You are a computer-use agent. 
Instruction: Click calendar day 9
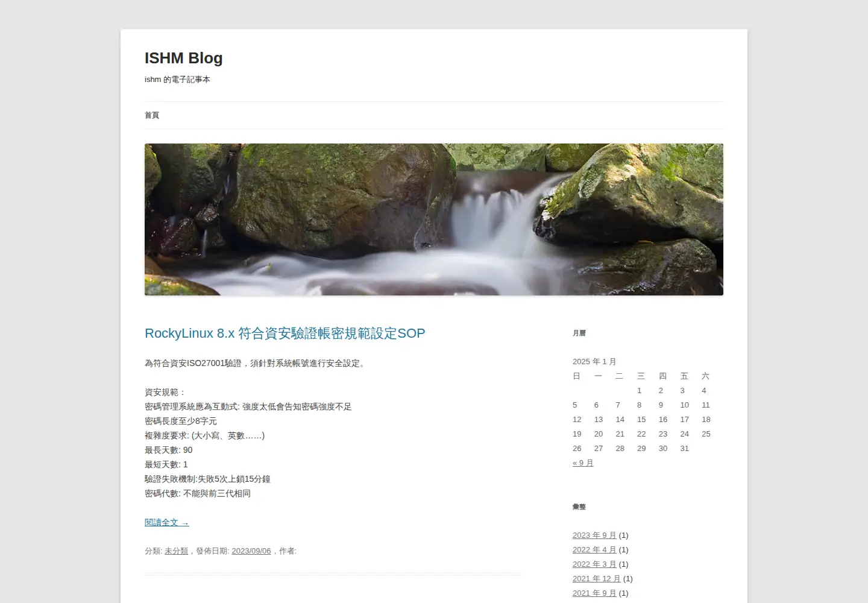click(661, 405)
